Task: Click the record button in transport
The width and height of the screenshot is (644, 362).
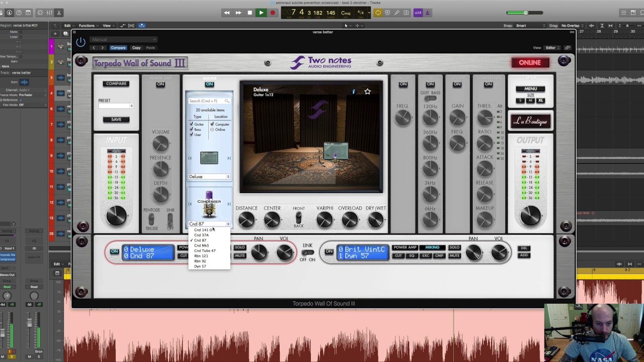Action: (x=273, y=13)
